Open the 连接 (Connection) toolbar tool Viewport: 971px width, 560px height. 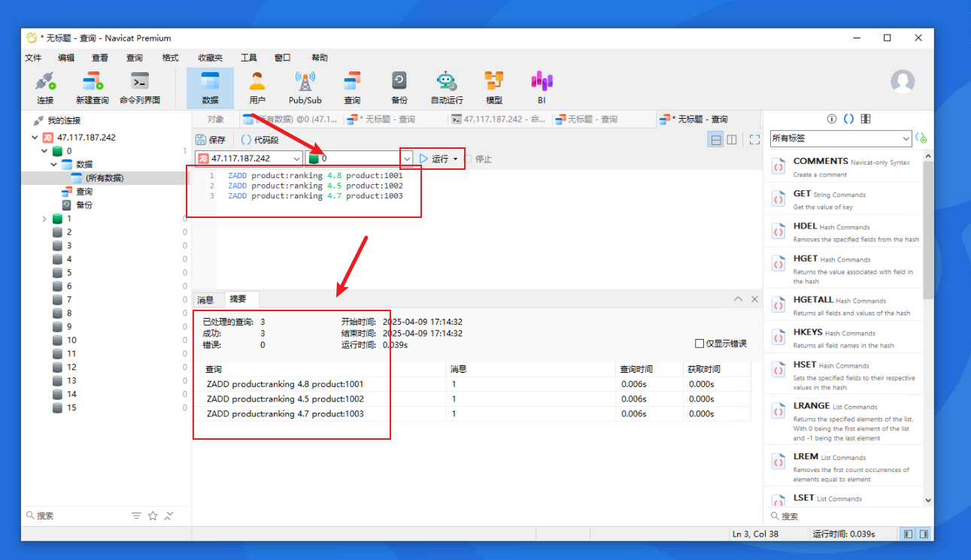[x=45, y=88]
